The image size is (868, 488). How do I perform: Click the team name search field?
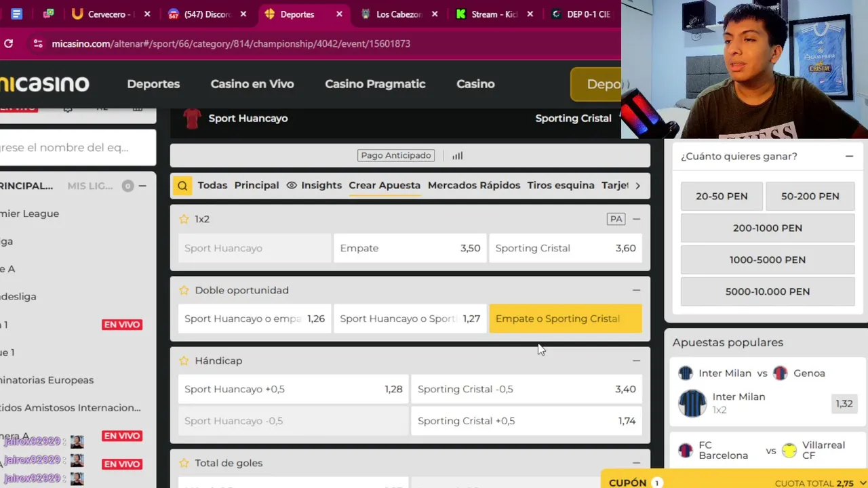click(76, 147)
